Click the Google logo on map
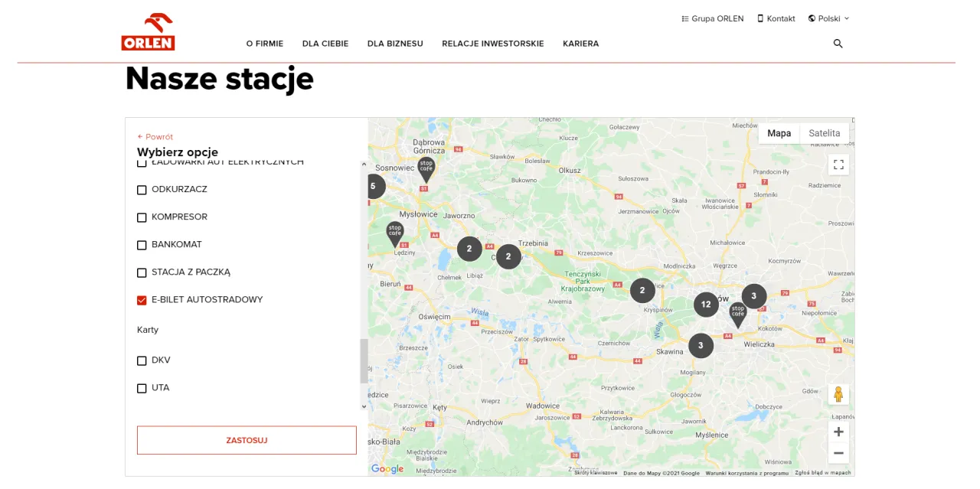Image resolution: width=980 pixels, height=489 pixels. 387,469
